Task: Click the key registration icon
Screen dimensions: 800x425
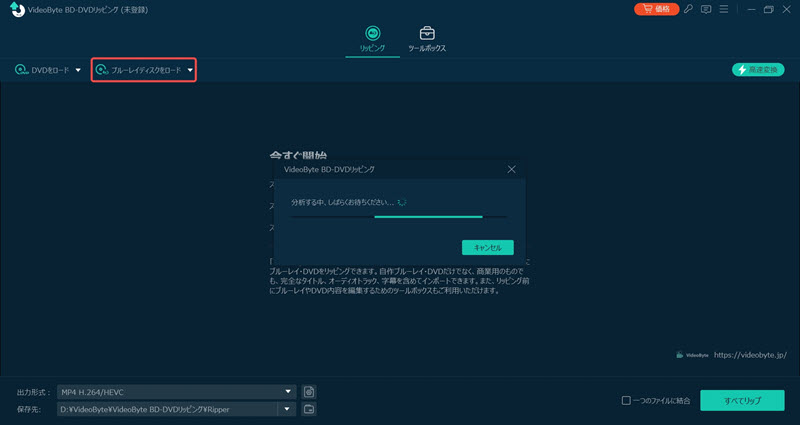Action: pyautogui.click(x=688, y=9)
